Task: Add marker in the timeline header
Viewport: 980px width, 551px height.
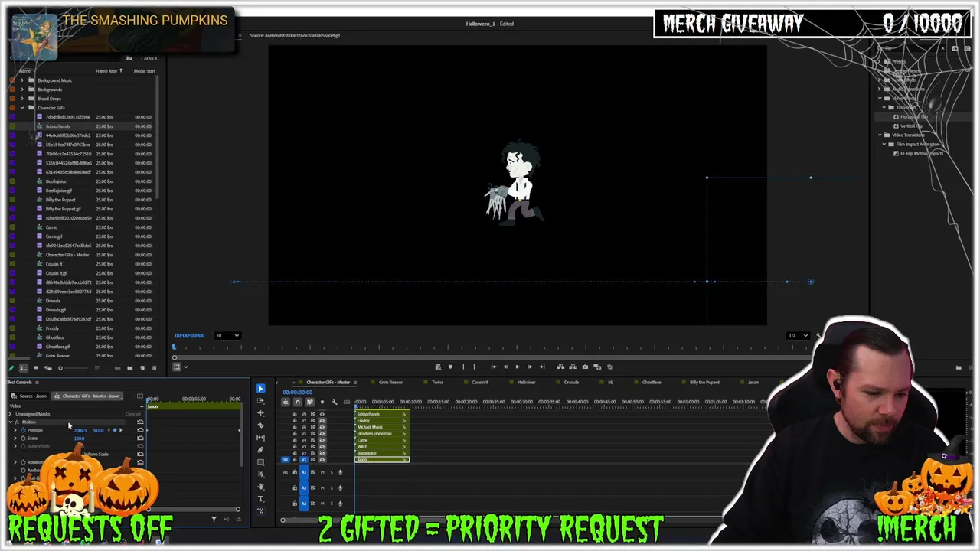Action: click(322, 402)
